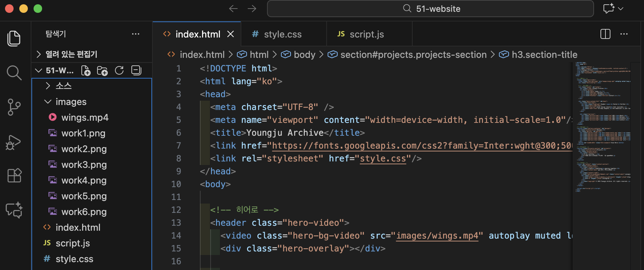Click index.html in the breadcrumb
Viewport: 644px width, 270px height.
tap(196, 55)
